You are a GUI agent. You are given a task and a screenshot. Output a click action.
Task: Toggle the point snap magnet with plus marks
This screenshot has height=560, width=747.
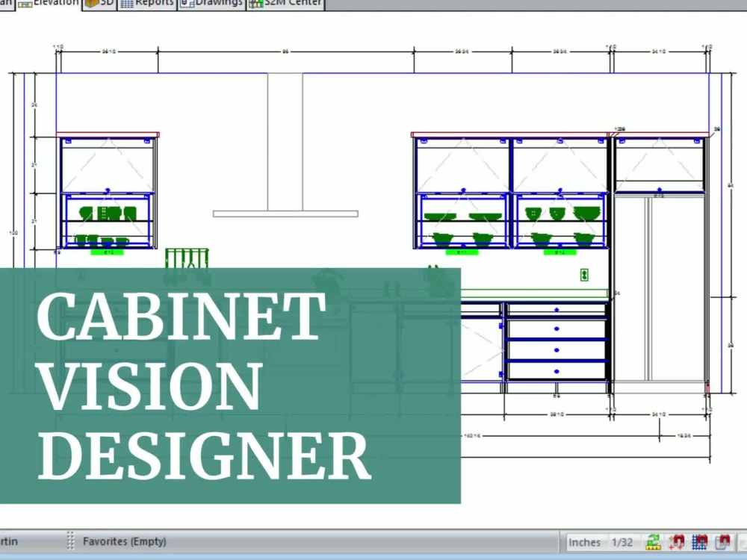click(x=677, y=542)
